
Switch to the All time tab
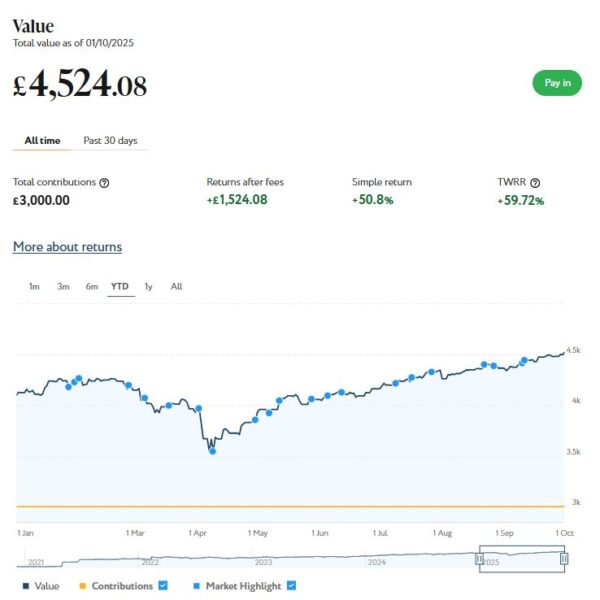pyautogui.click(x=42, y=141)
